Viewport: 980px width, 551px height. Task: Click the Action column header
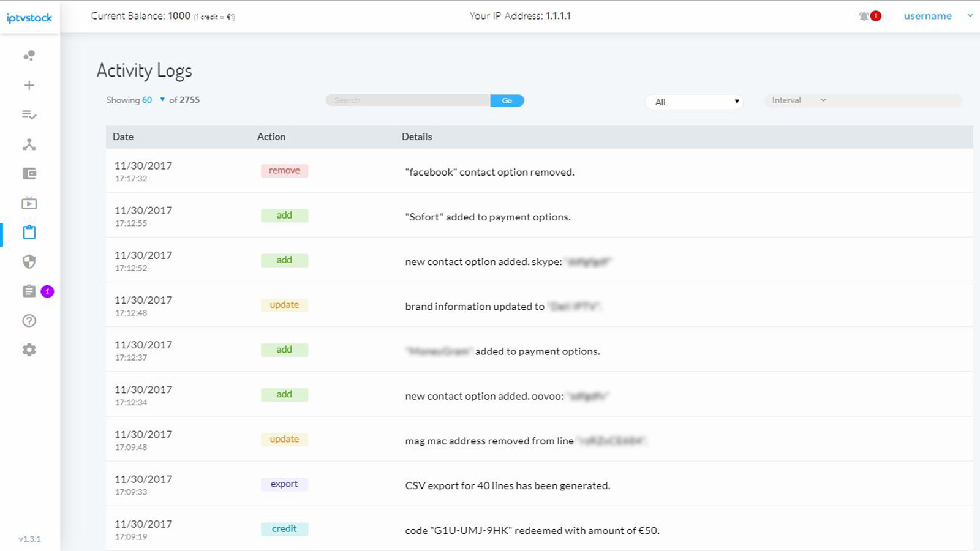click(x=271, y=137)
